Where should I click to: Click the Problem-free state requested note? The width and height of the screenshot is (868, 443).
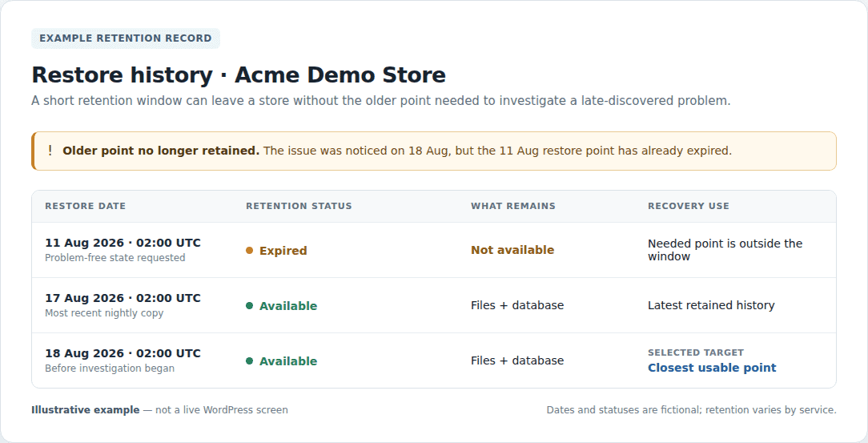(x=115, y=257)
